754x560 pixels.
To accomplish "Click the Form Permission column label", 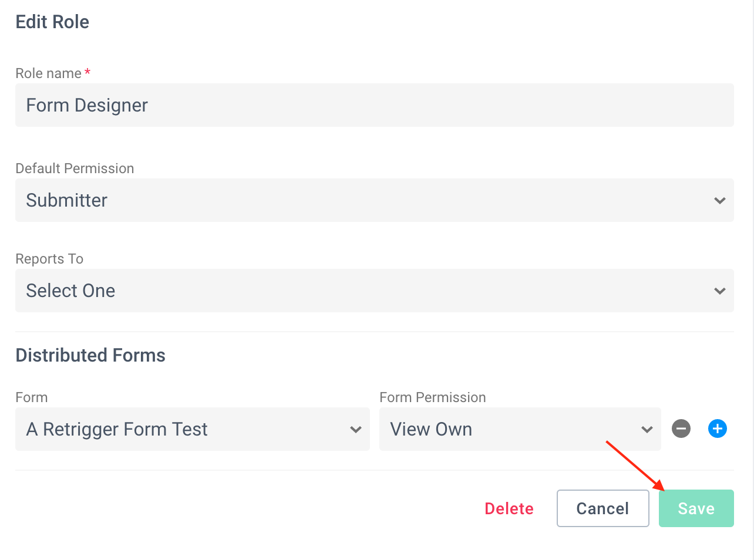I will click(x=433, y=397).
